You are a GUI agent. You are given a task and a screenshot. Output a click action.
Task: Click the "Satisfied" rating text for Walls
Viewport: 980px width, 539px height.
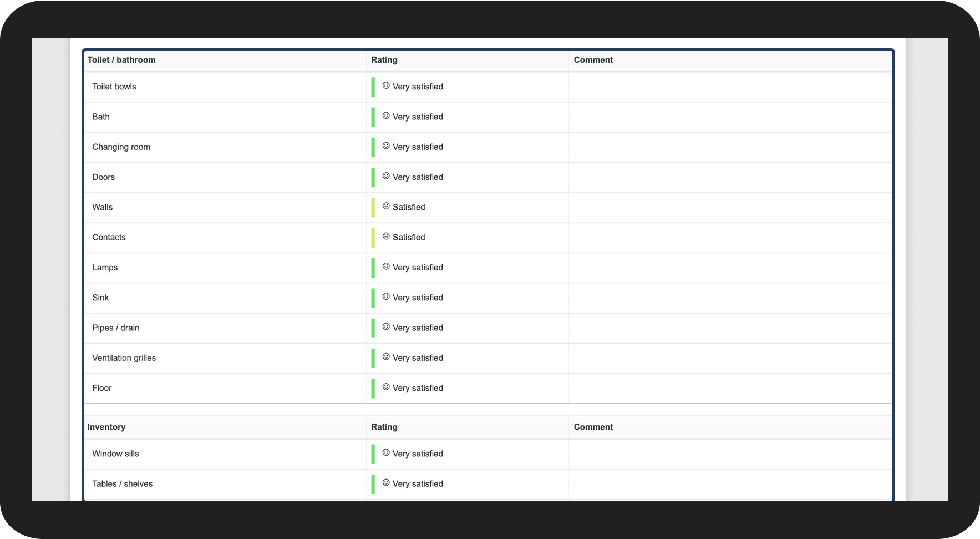409,207
